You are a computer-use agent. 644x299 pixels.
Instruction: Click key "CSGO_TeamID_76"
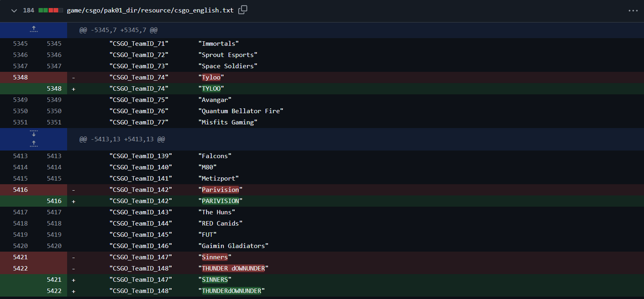(x=139, y=111)
